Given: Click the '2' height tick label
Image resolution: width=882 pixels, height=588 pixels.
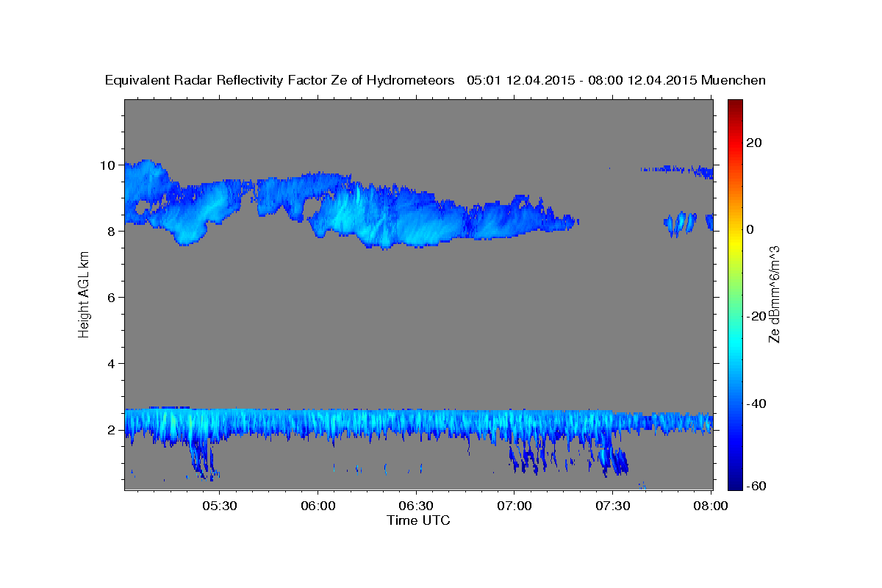Looking at the screenshot, I should point(111,429).
